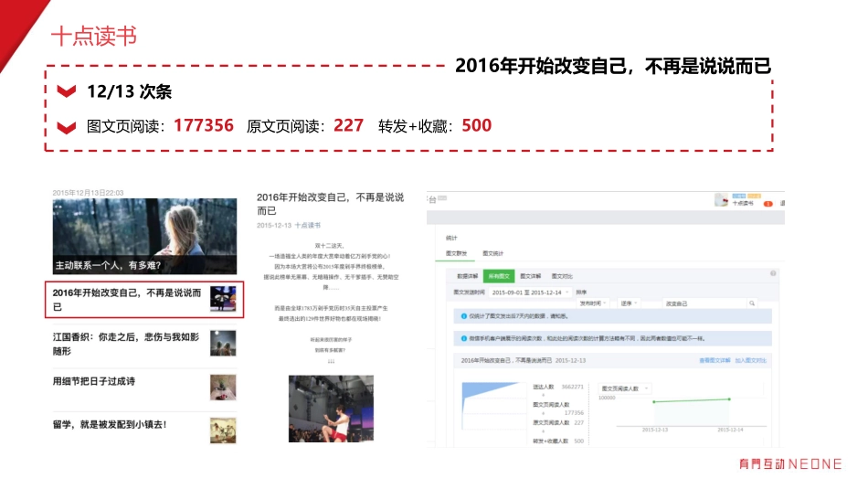Open the 图文页阅读人数 chart metric dropdown
The width and height of the screenshot is (868, 489).
point(624,388)
